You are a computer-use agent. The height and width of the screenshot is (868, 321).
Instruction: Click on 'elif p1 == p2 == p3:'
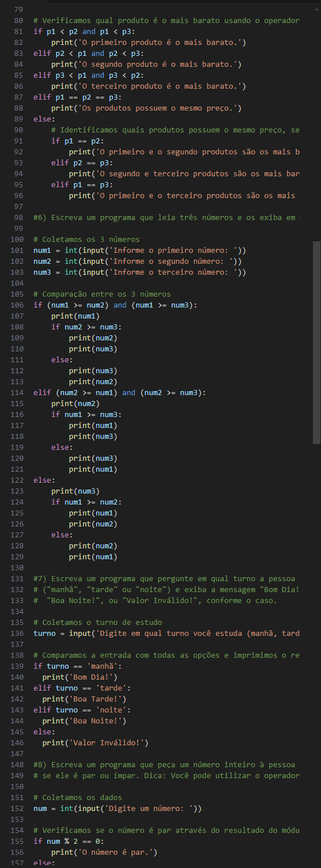pos(78,97)
